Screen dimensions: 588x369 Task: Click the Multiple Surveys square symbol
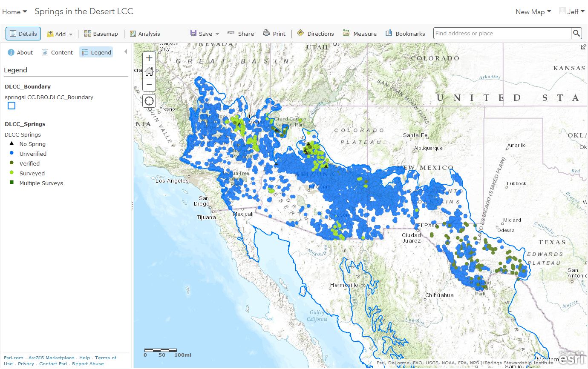pyautogui.click(x=12, y=183)
